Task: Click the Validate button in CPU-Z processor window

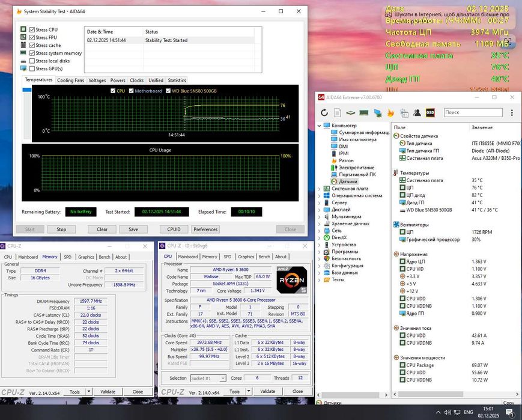Action: tap(267, 392)
